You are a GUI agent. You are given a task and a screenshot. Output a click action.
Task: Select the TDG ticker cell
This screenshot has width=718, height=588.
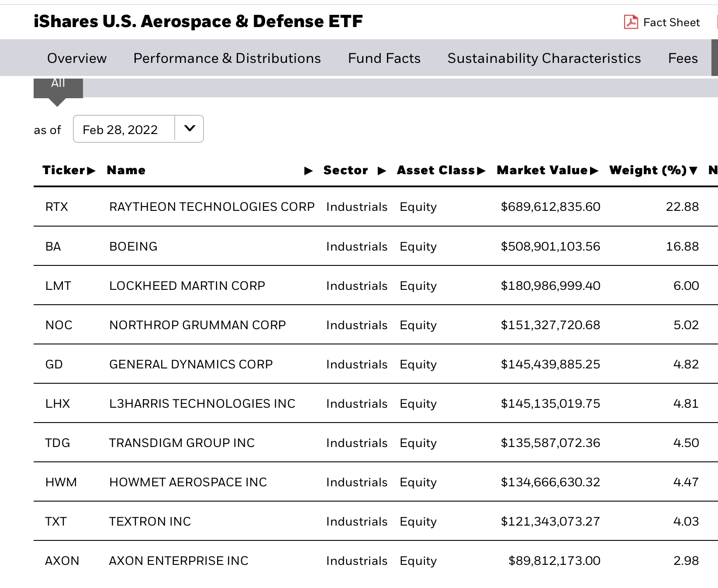[x=58, y=443]
